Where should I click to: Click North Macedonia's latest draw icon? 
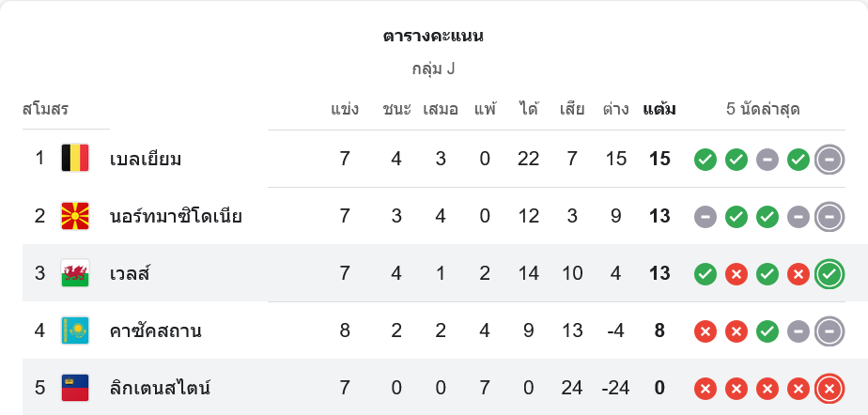[829, 217]
